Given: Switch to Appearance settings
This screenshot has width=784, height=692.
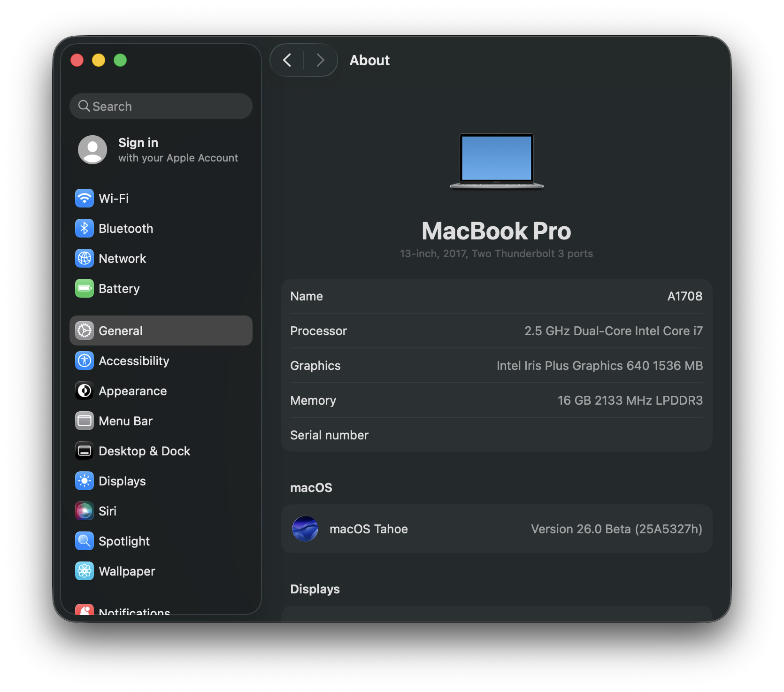Looking at the screenshot, I should tap(161, 391).
